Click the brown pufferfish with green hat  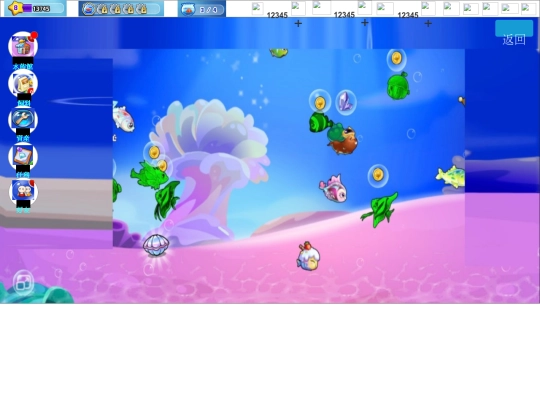342,139
